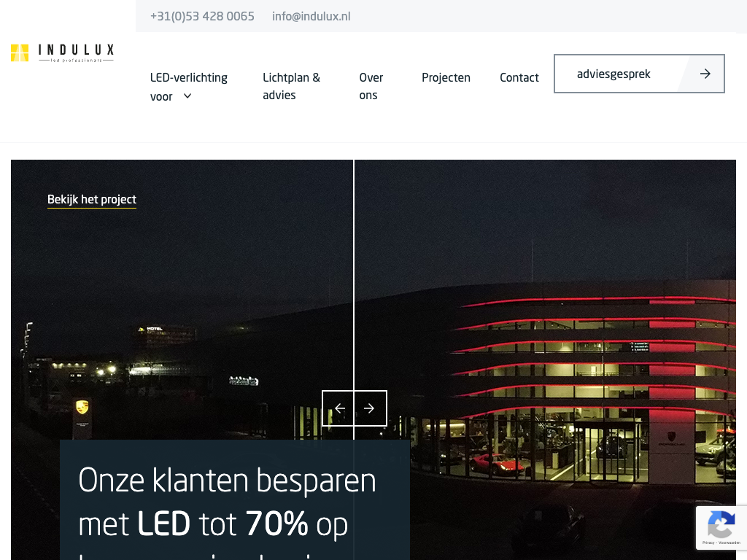Open the LED-verlichting voor menu

189,87
